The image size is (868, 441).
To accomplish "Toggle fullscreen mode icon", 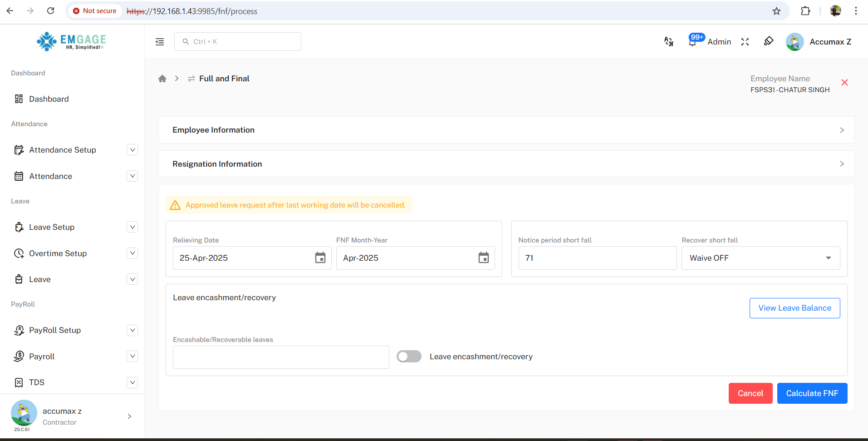I will pyautogui.click(x=745, y=42).
